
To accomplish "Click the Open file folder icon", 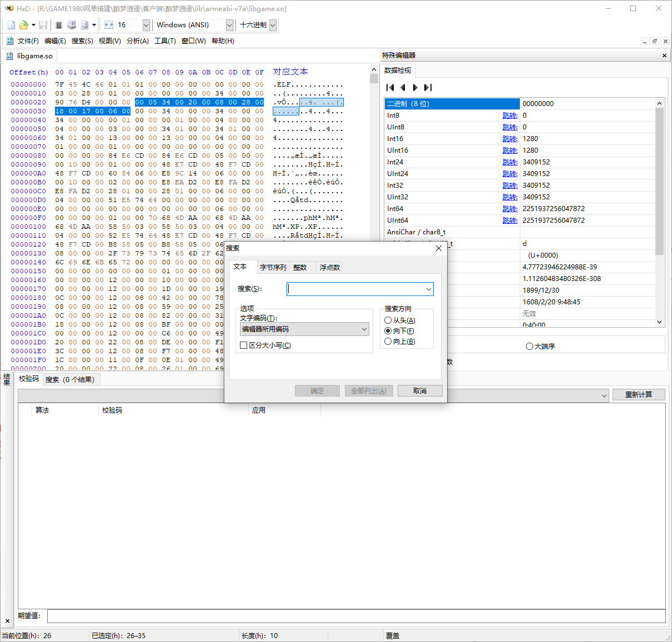I will (x=23, y=25).
